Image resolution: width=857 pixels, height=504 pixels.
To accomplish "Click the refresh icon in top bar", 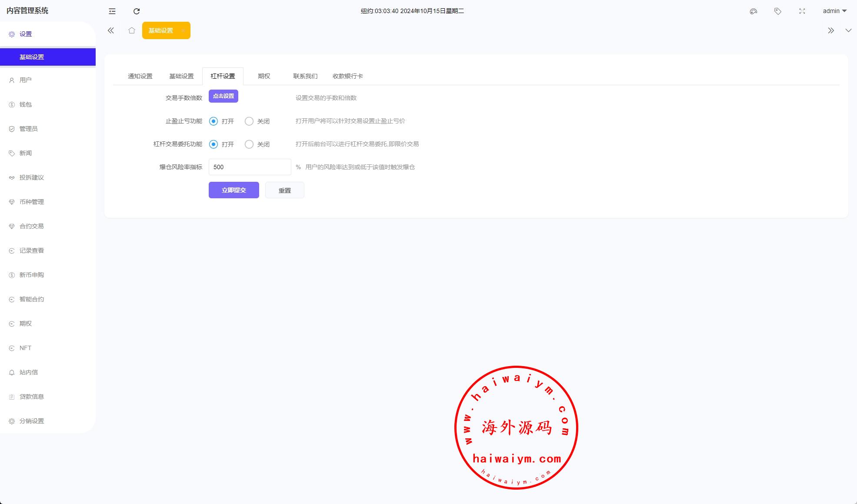I will pos(137,11).
